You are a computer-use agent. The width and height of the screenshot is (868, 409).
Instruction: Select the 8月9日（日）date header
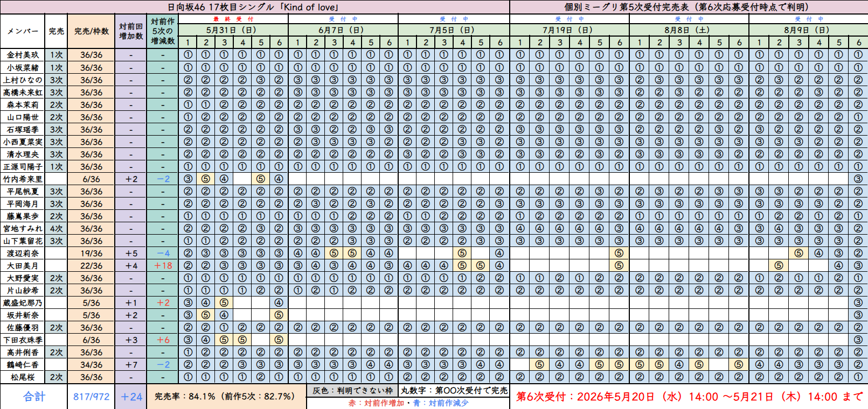pos(808,30)
